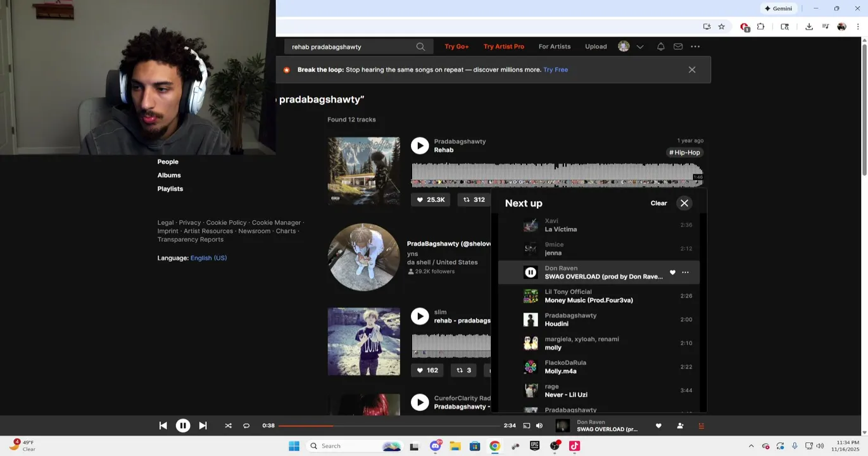Open Chrome downloads icon
Viewport: 868px width, 456px height.
[x=808, y=27]
